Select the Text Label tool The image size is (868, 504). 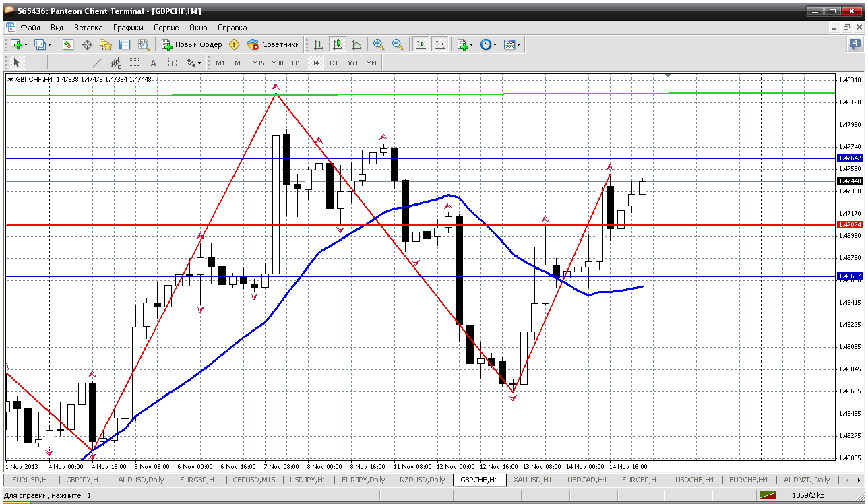172,63
